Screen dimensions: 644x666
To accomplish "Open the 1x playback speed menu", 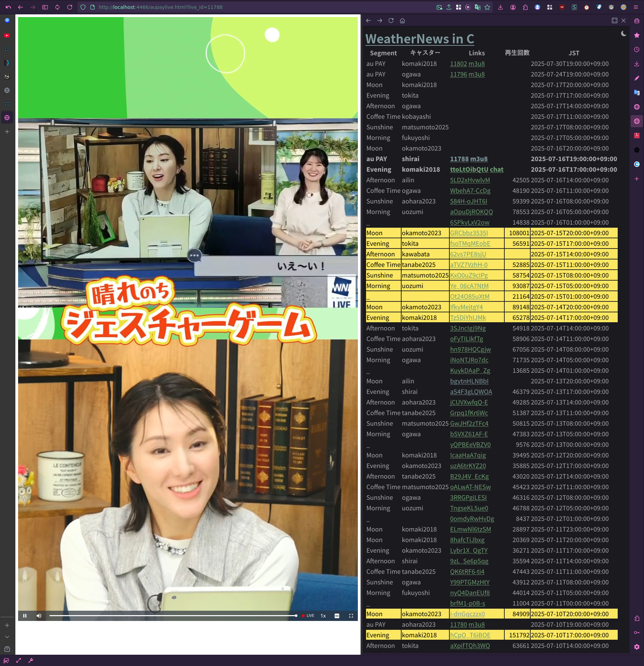I will 323,616.
